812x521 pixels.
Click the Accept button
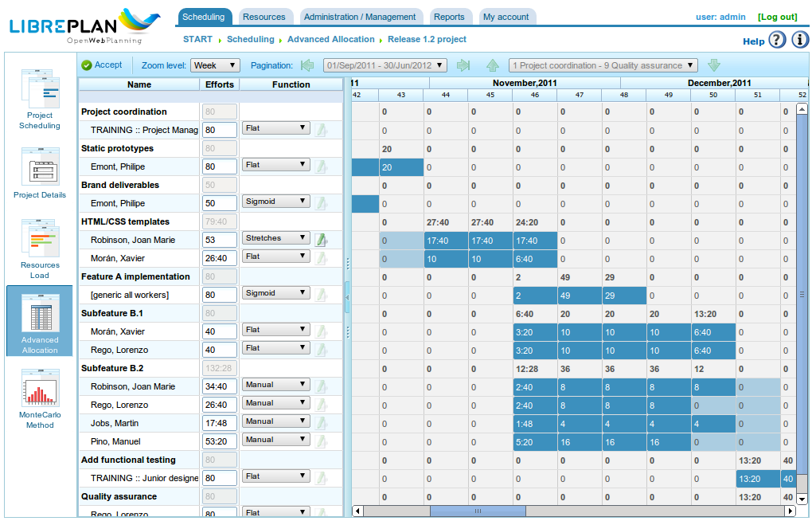pyautogui.click(x=102, y=65)
